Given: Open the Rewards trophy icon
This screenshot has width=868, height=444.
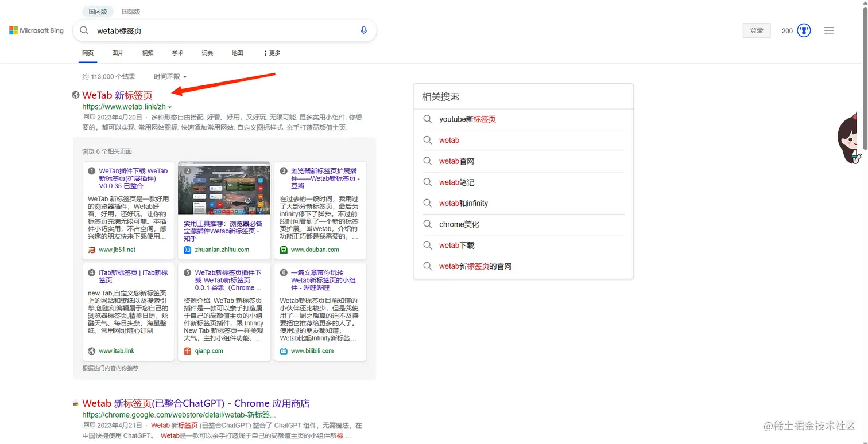Looking at the screenshot, I should 804,30.
